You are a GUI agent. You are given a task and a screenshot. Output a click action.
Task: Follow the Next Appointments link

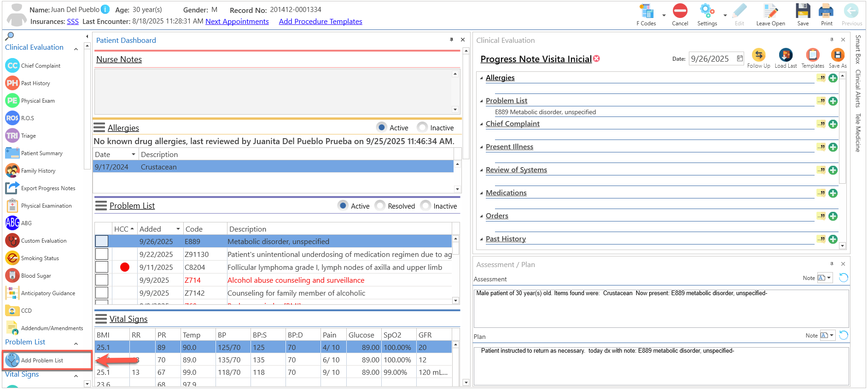[x=237, y=22]
